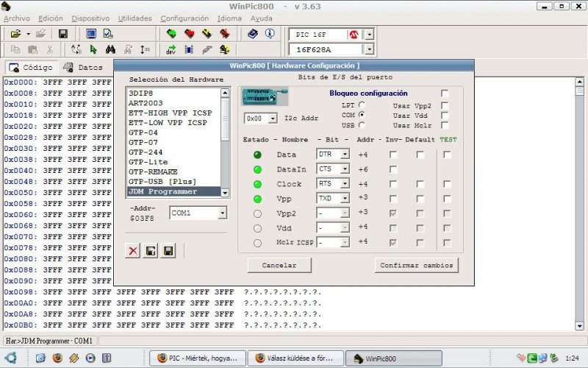Click the Confirmar cambios button
Image resolution: width=588 pixels, height=368 pixels.
click(x=416, y=265)
